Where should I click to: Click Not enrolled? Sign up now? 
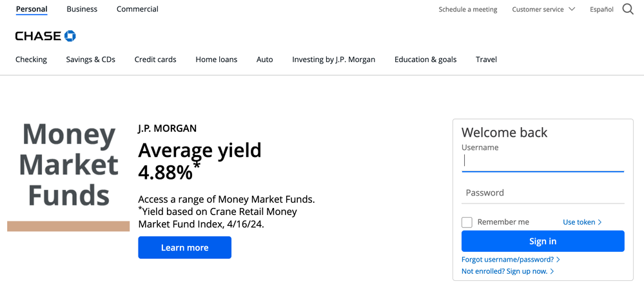(x=507, y=271)
